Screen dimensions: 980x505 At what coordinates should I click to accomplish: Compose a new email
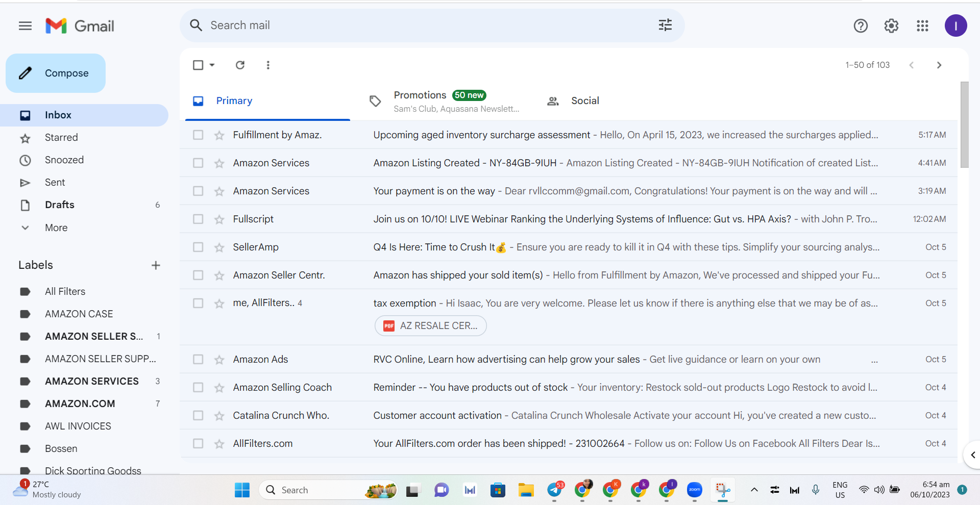(56, 73)
